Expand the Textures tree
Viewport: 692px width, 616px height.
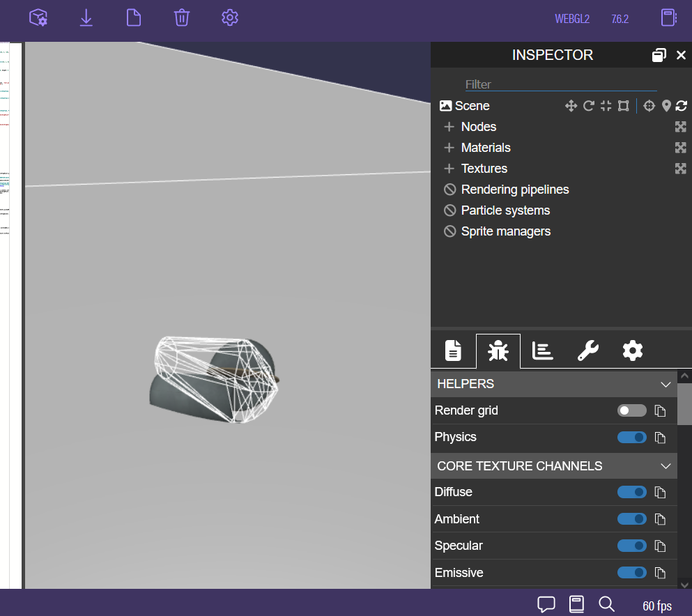tap(449, 169)
